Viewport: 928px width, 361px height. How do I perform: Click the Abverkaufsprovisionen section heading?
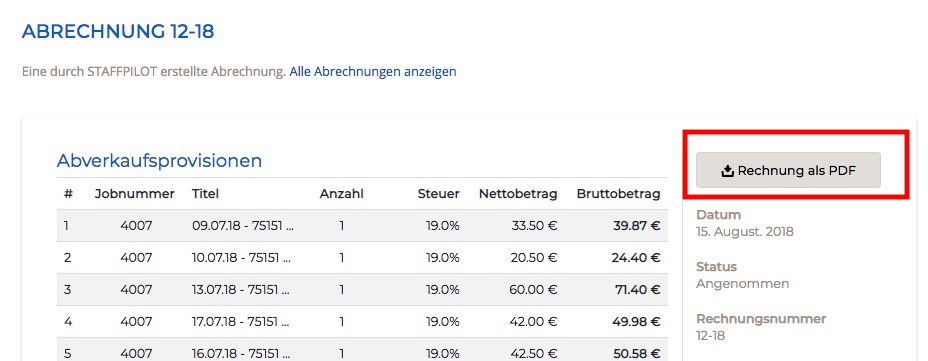click(159, 160)
